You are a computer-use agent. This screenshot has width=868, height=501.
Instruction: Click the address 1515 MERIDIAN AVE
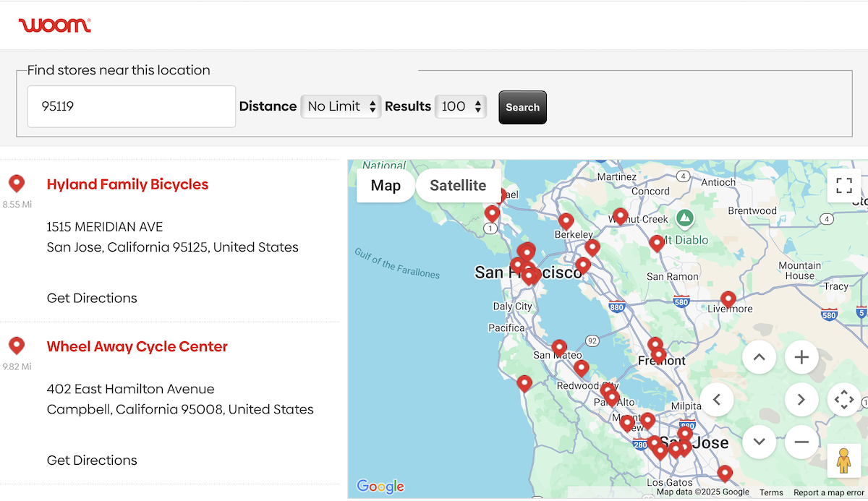(105, 227)
